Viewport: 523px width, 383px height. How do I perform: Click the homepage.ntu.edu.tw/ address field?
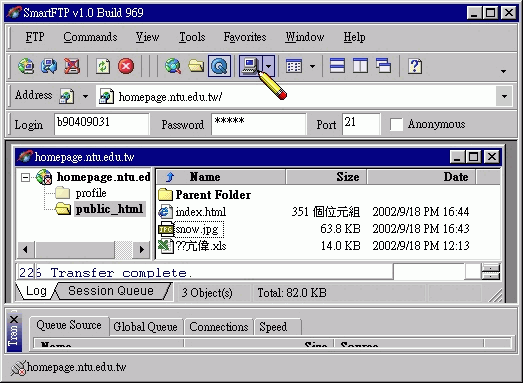point(296,96)
